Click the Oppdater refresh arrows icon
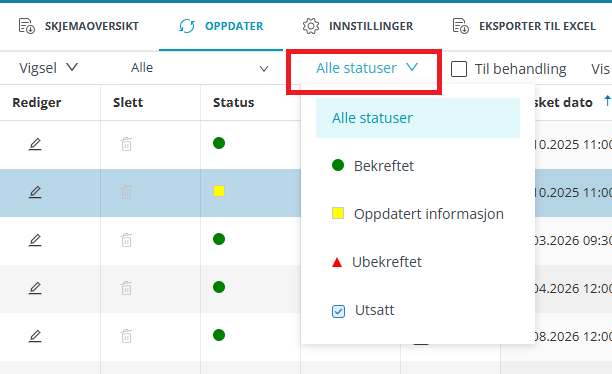612x374 pixels. [x=187, y=26]
